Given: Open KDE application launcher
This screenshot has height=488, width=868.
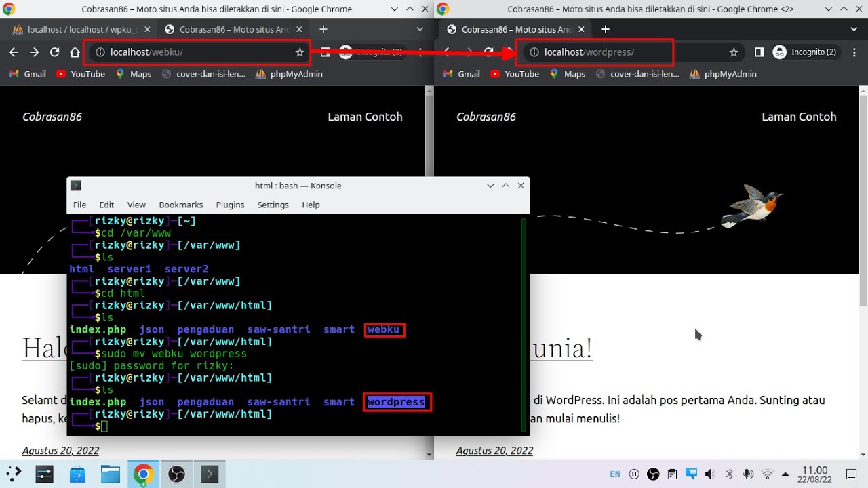Looking at the screenshot, I should pos(14,474).
